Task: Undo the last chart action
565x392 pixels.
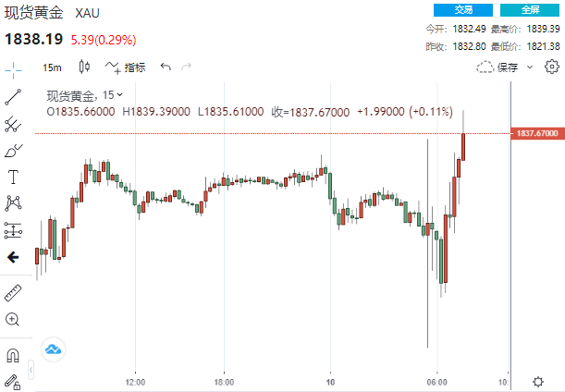Action: pos(166,67)
